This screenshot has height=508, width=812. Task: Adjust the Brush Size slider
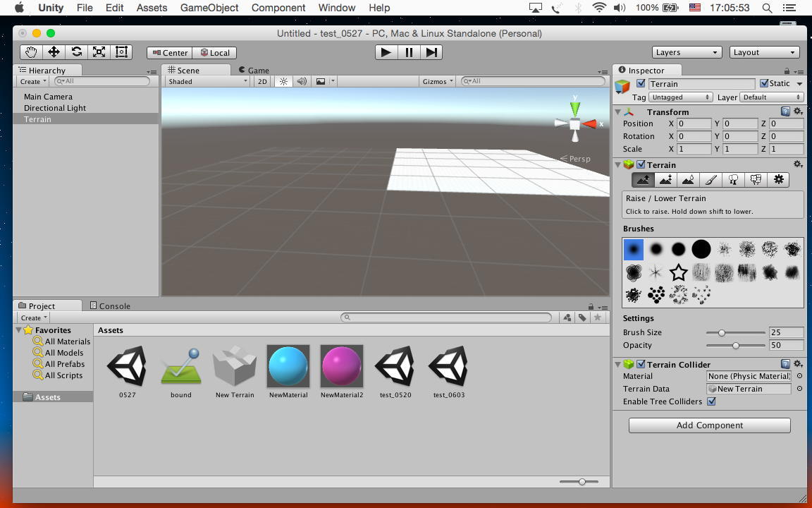(722, 332)
